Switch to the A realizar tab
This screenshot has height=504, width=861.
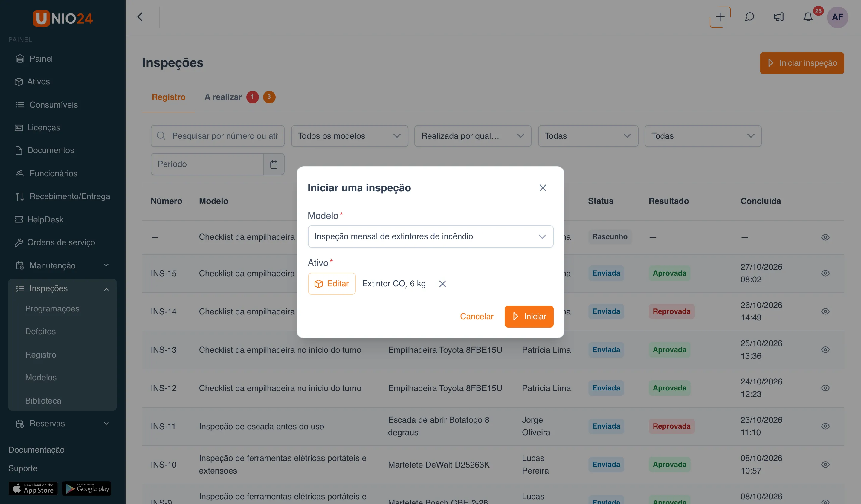[x=240, y=97]
